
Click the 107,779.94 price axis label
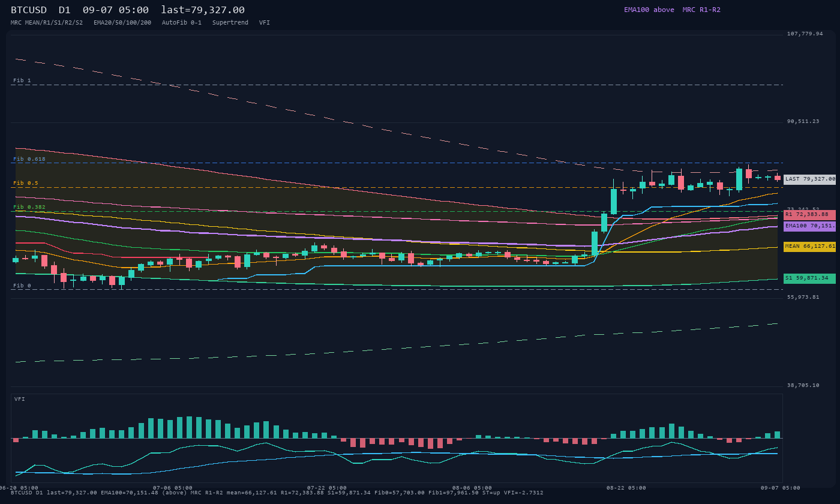805,34
